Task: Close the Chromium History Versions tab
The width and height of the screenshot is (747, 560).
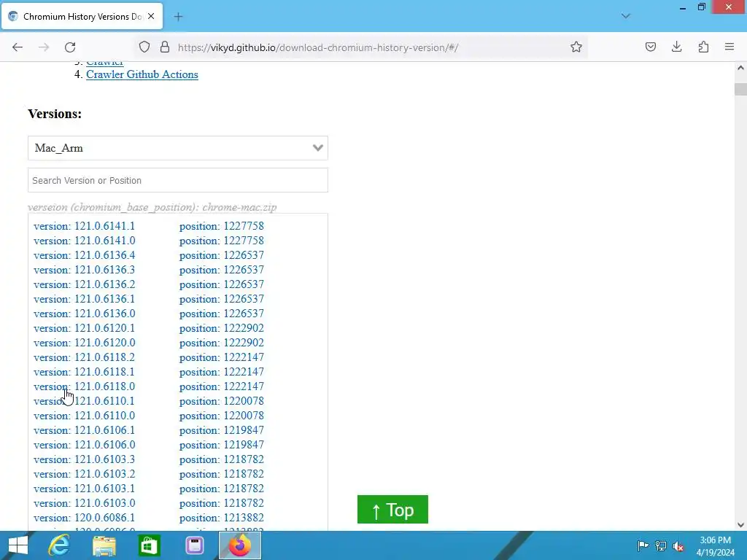Action: click(x=151, y=16)
